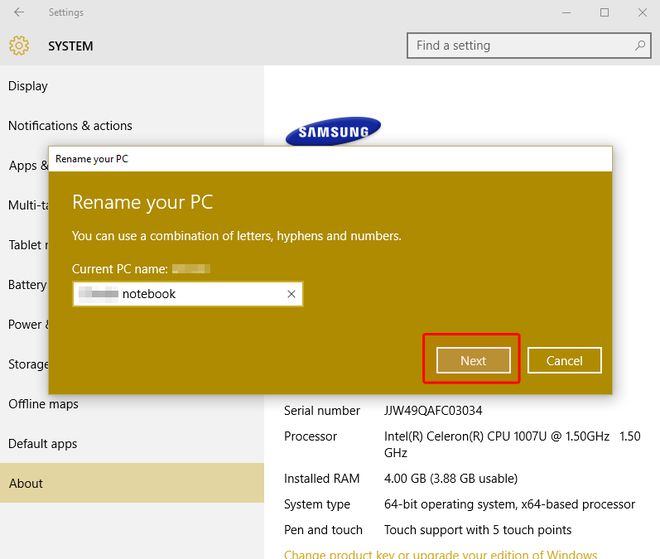The width and height of the screenshot is (660, 559).
Task: Cancel the Rename your PC dialog
Action: (564, 360)
